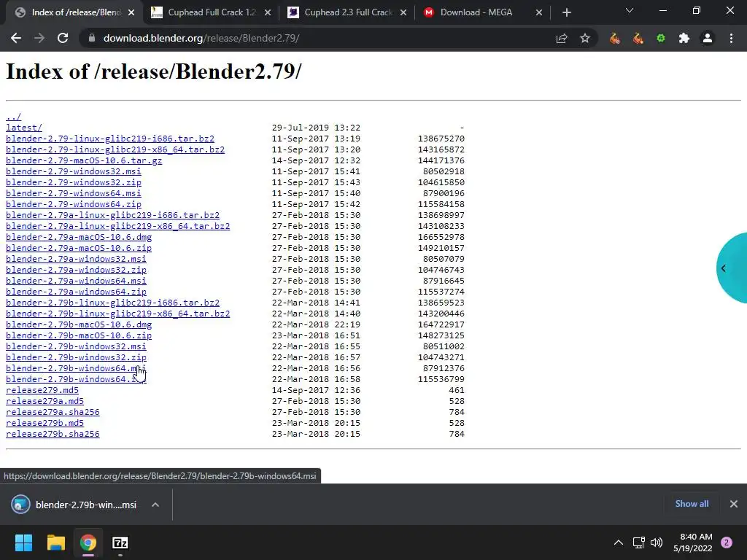Download blender-2.79a-windows64.zip

click(76, 292)
